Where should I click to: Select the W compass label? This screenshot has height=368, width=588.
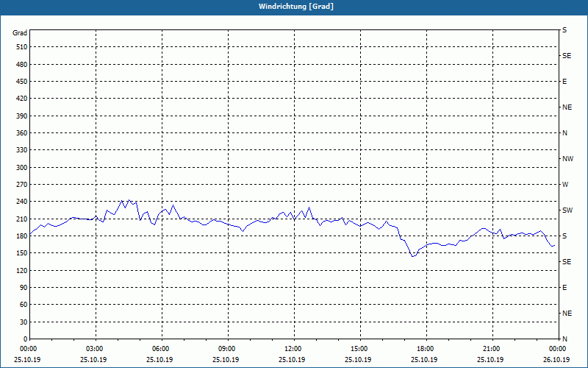[x=565, y=185]
